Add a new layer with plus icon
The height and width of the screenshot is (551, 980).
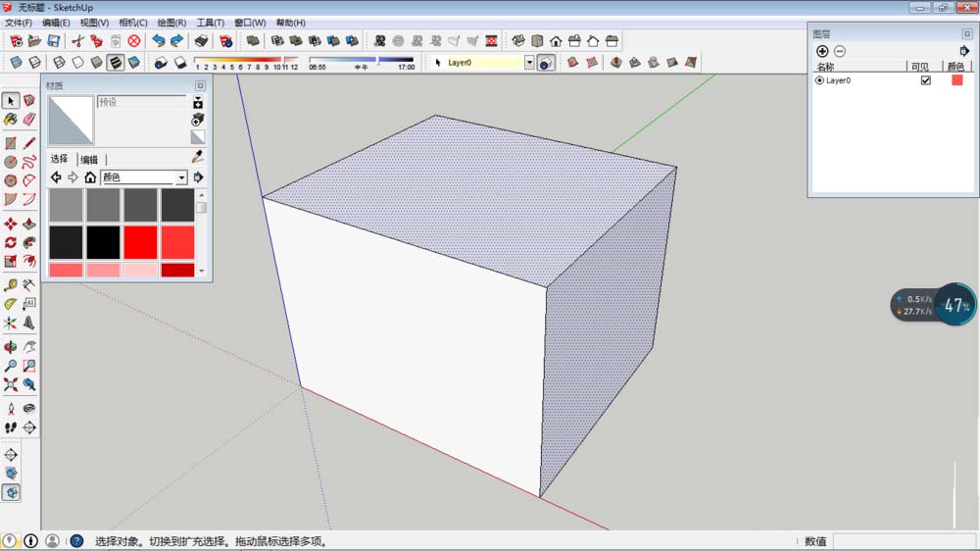[x=822, y=51]
